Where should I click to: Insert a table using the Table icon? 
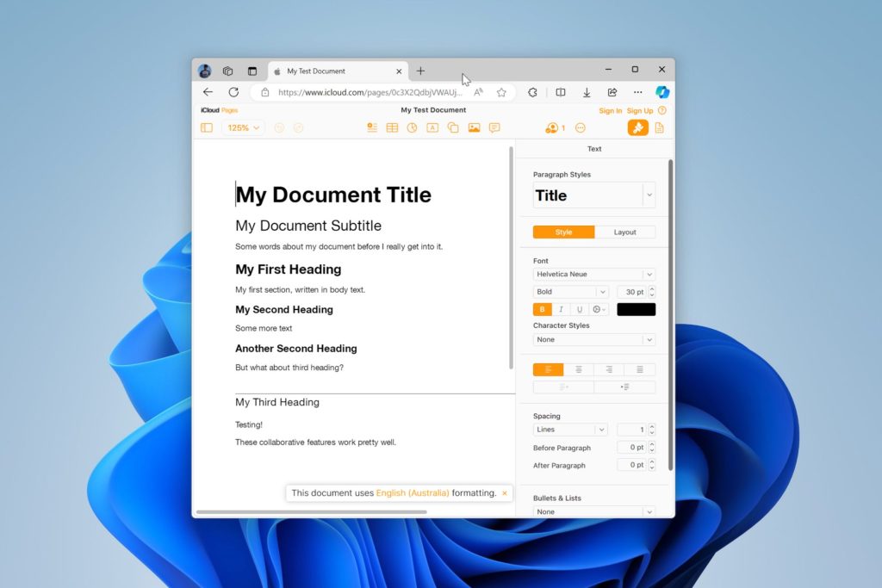pyautogui.click(x=392, y=128)
